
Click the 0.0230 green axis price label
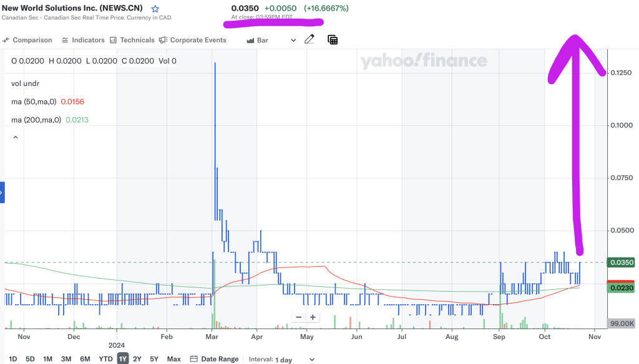tap(622, 288)
